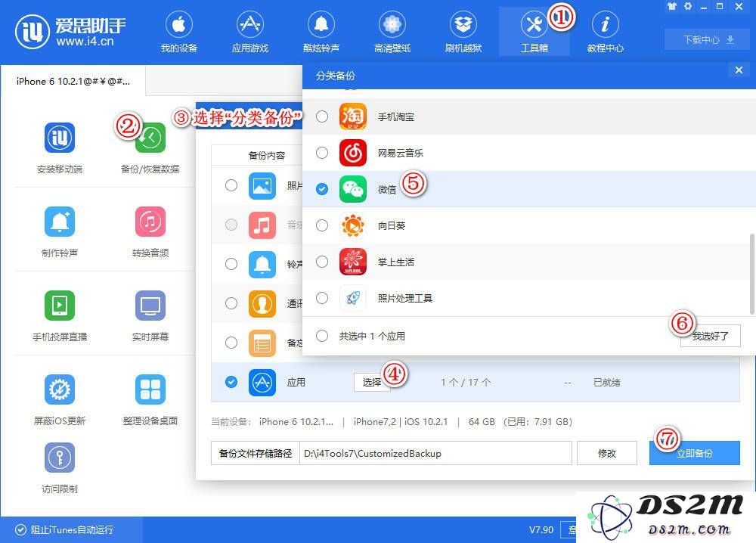Click the 1 个 / 17 个 count text

tap(466, 383)
